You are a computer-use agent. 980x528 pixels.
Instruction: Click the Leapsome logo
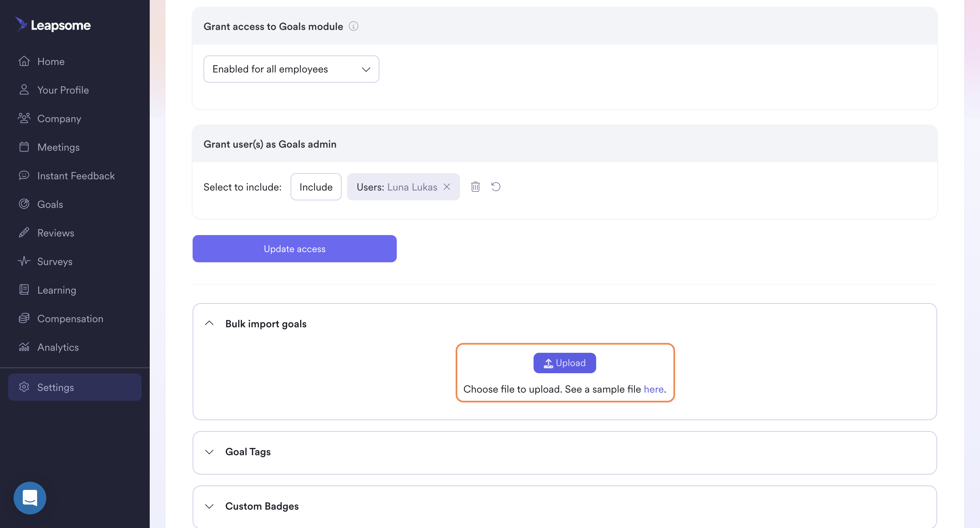(52, 25)
